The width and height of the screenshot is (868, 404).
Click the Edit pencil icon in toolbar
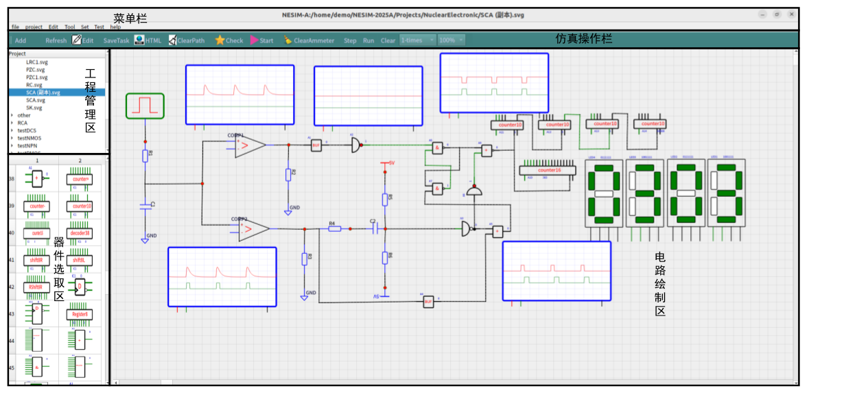(x=77, y=40)
